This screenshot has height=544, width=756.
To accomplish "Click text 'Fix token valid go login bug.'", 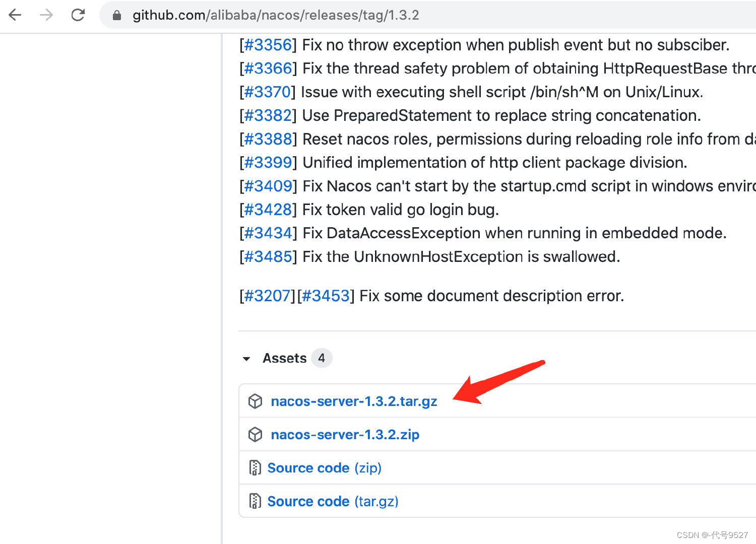I will [x=401, y=210].
